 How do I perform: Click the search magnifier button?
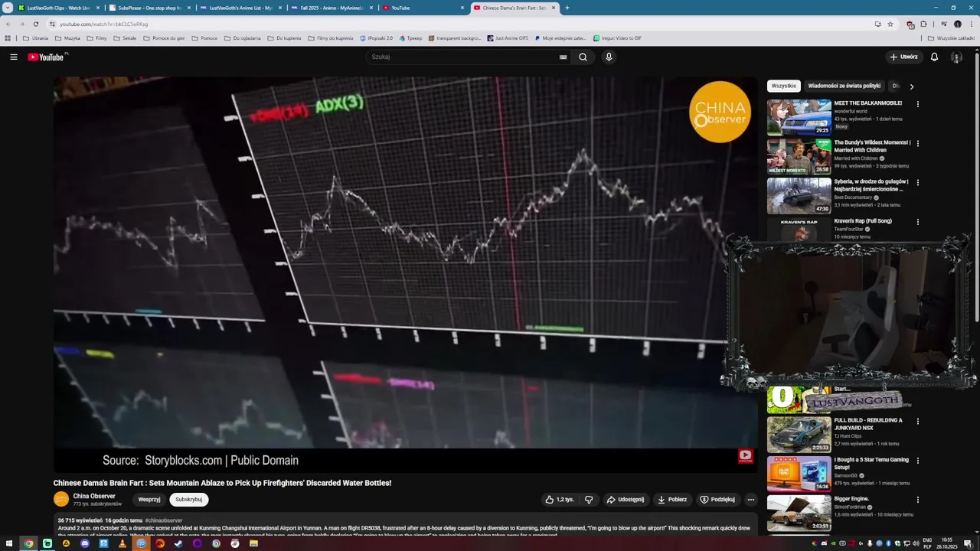click(x=583, y=57)
